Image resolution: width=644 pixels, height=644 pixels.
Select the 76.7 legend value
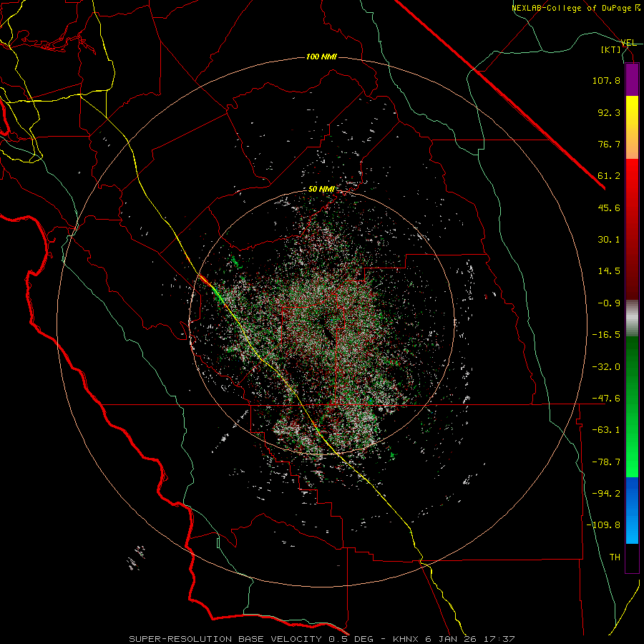click(x=609, y=144)
